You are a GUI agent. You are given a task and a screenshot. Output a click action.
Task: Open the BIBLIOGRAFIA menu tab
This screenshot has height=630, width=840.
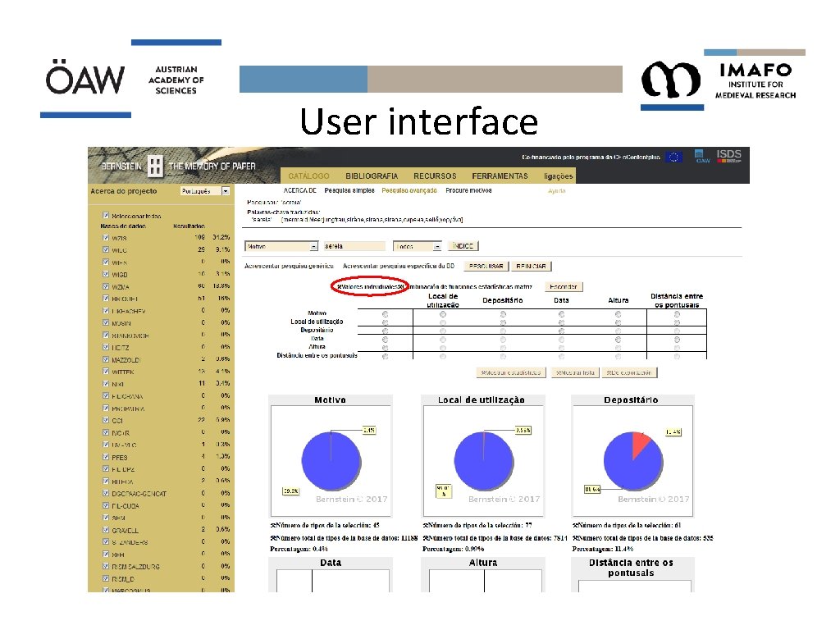(372, 176)
